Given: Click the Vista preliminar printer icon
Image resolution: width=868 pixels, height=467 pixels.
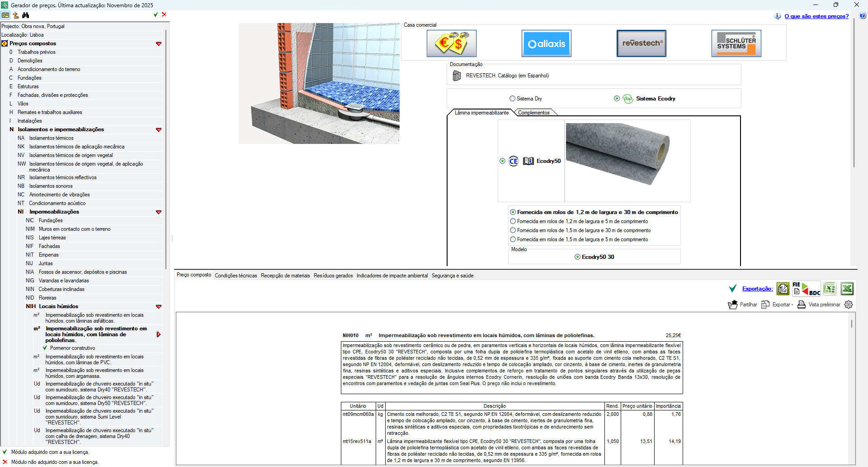Looking at the screenshot, I should pos(802,305).
